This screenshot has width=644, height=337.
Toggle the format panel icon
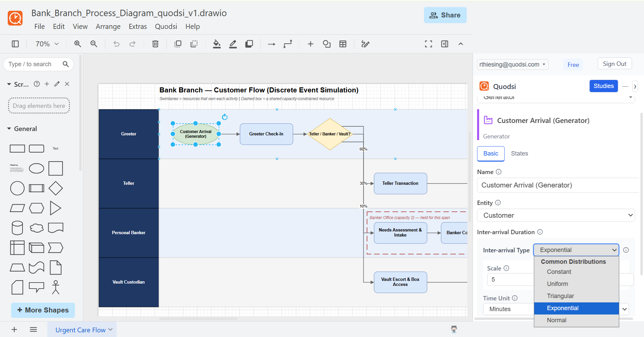pos(444,44)
